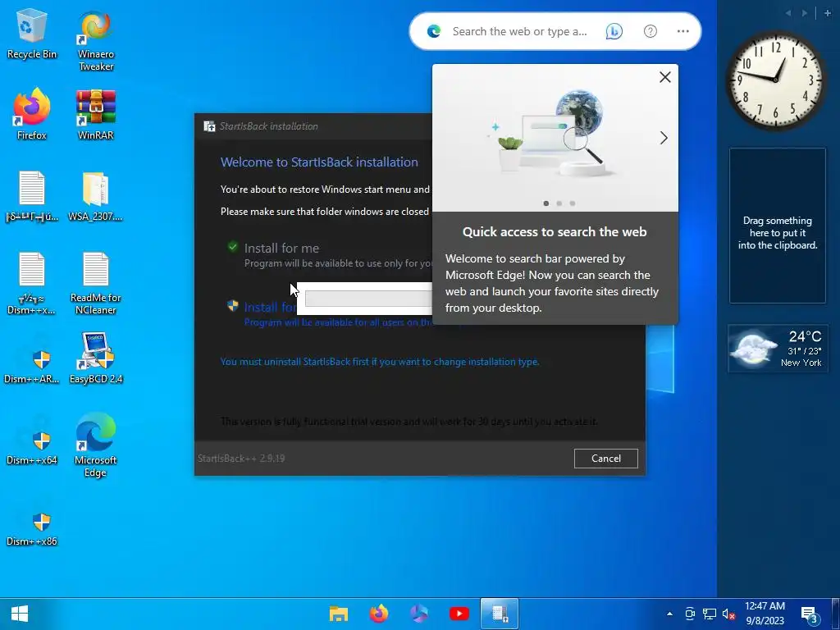Click the StartIsBack installer taskbar button
The height and width of the screenshot is (630, 840).
point(500,614)
